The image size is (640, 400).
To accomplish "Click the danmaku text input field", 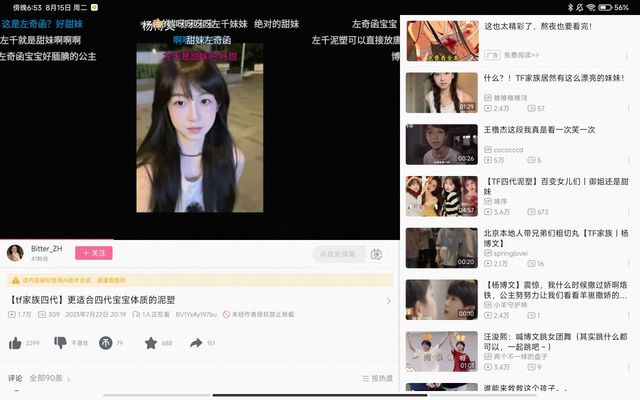I will [338, 254].
